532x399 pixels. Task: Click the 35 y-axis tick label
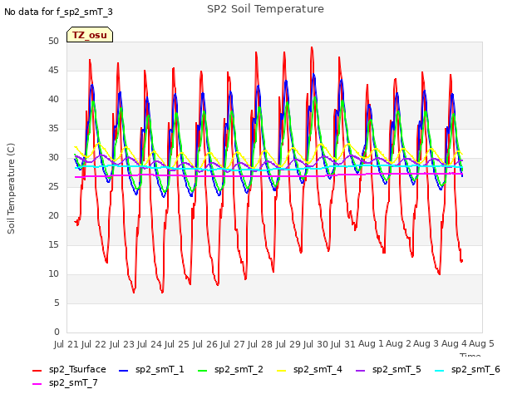tap(53, 128)
